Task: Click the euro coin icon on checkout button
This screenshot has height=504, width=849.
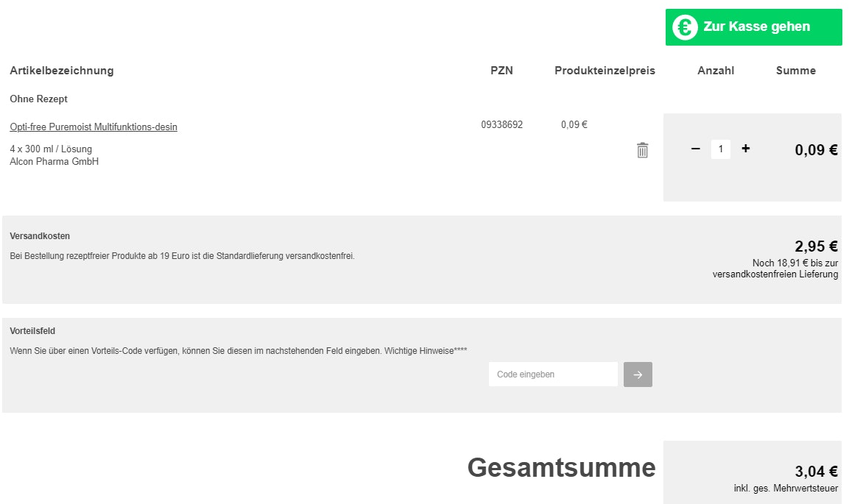Action: coord(685,27)
